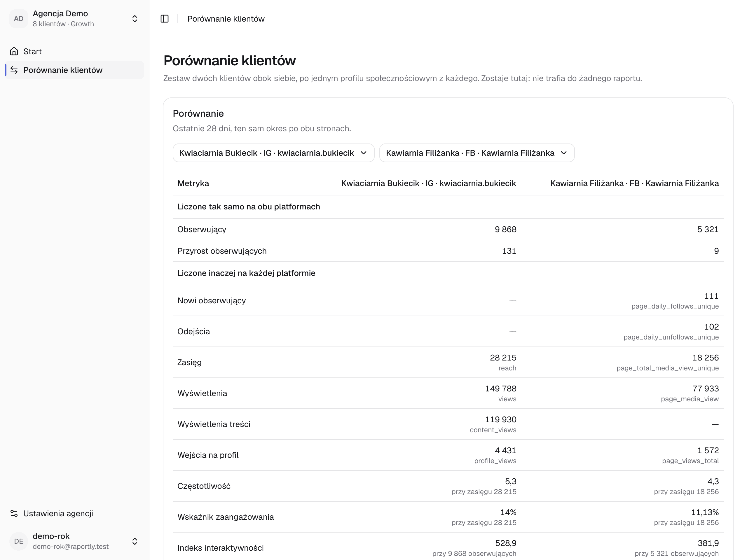
Task: Click the Odejścia row label
Action: [x=194, y=331]
